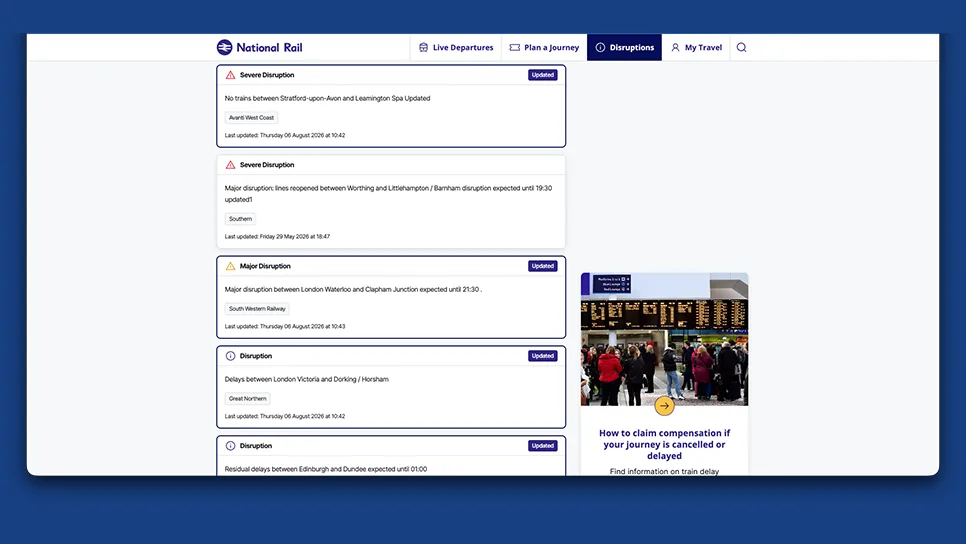This screenshot has height=544, width=966.
Task: Click Updated badge on Edinburgh and Dundee card
Action: 543,446
